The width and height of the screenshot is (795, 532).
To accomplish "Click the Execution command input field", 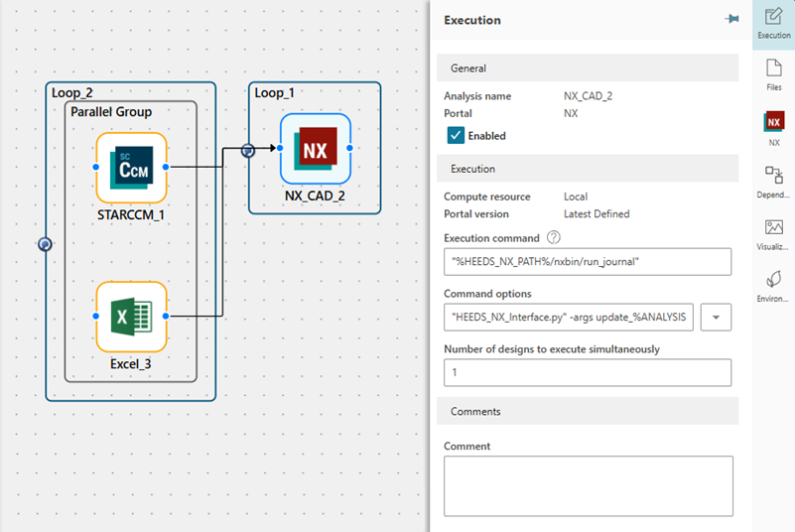I will point(588,262).
